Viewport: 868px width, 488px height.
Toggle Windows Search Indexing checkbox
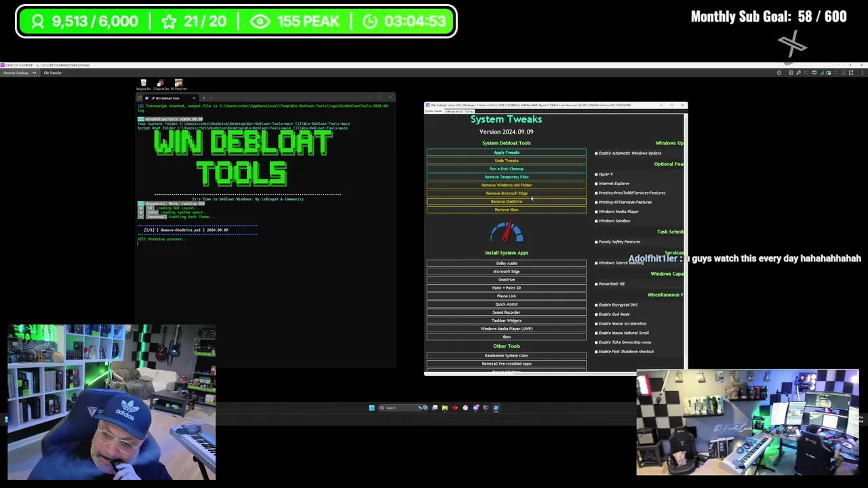coord(597,263)
